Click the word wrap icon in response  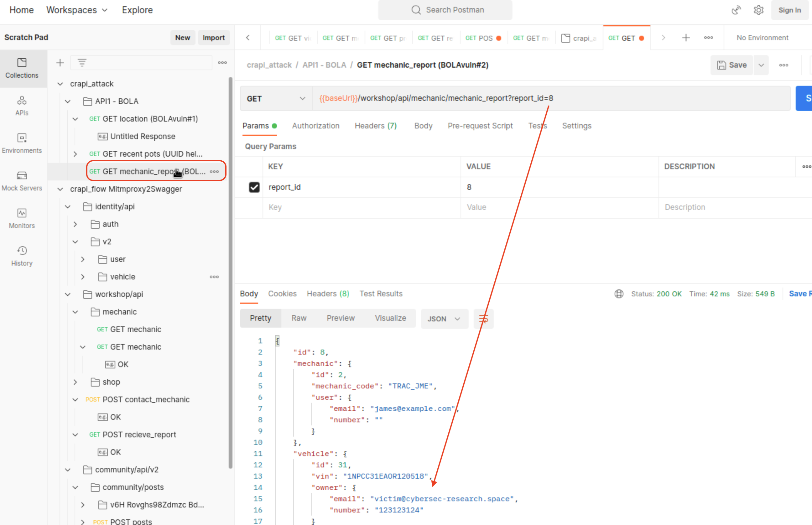pyautogui.click(x=483, y=319)
